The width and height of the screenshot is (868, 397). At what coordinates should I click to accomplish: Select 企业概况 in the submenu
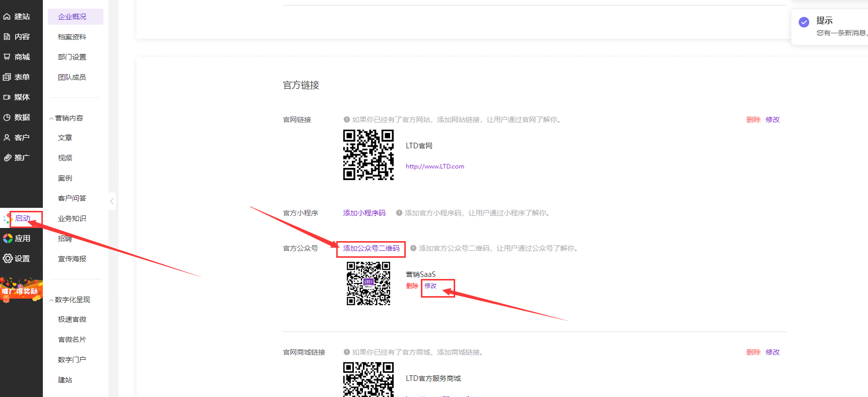click(76, 17)
